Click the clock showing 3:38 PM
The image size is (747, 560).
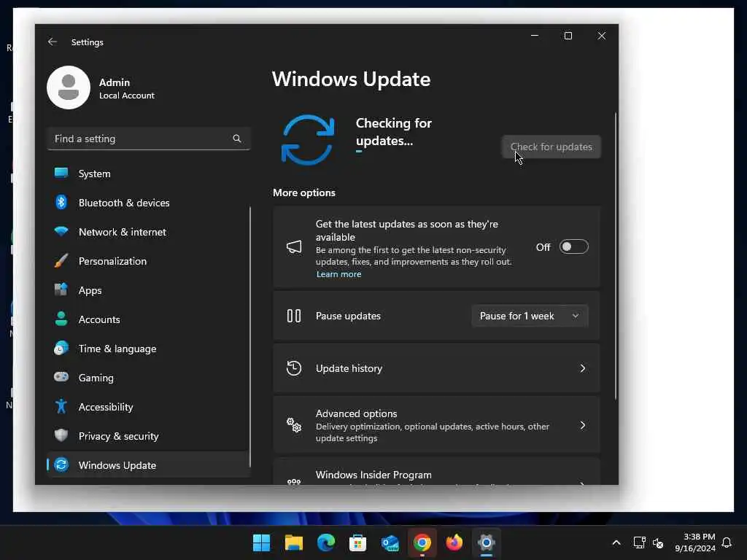pos(694,542)
